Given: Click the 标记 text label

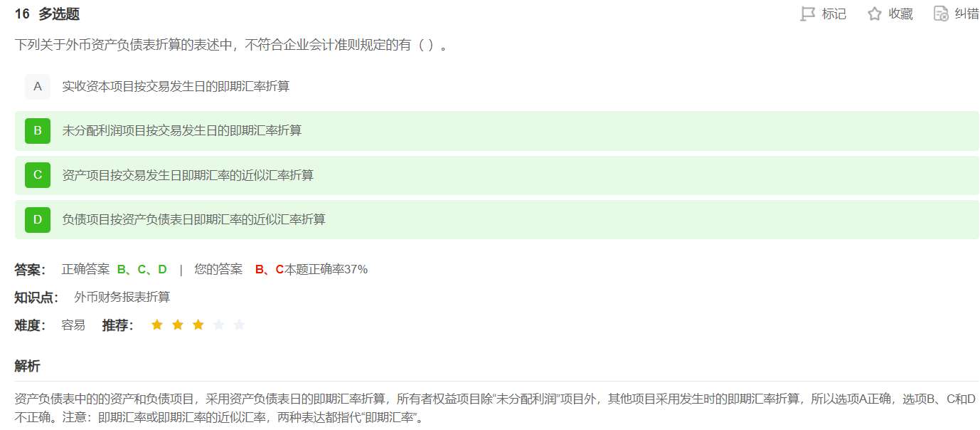Looking at the screenshot, I should click(x=834, y=14).
